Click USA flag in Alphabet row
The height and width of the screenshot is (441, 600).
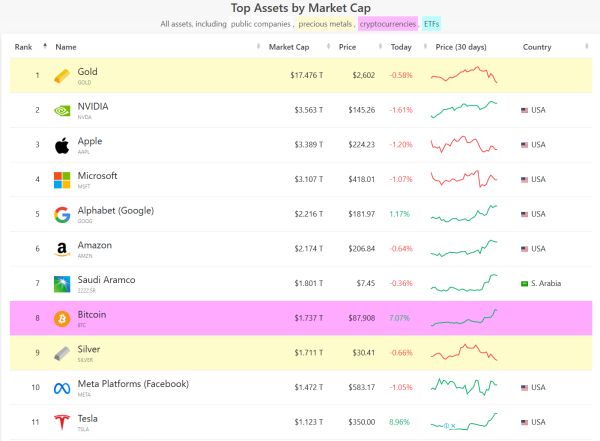click(x=524, y=214)
